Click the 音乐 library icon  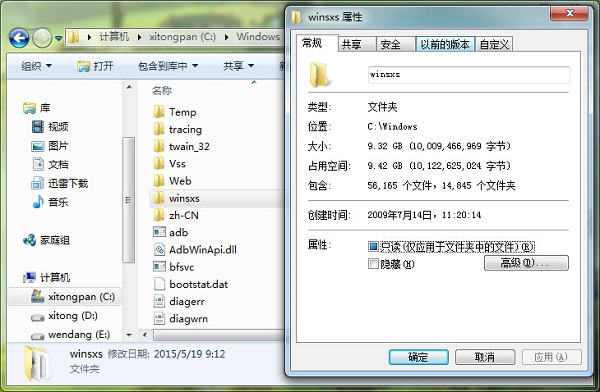(38, 202)
